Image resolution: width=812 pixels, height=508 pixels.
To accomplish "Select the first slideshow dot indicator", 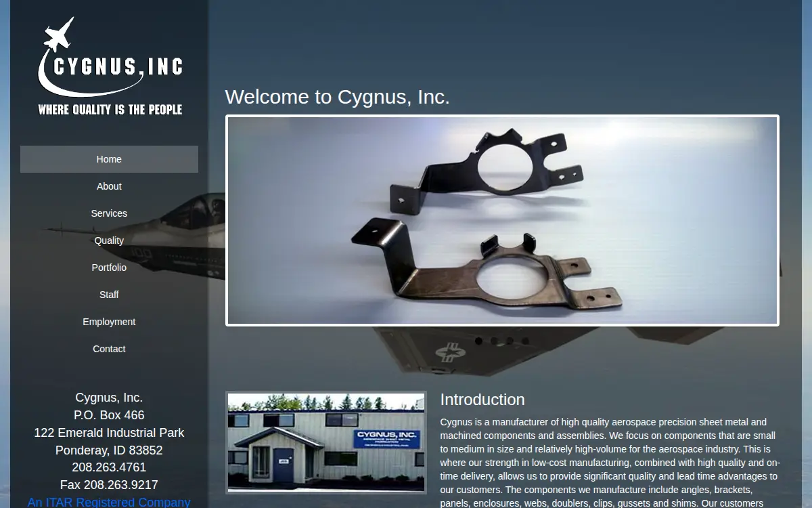I will (x=478, y=341).
